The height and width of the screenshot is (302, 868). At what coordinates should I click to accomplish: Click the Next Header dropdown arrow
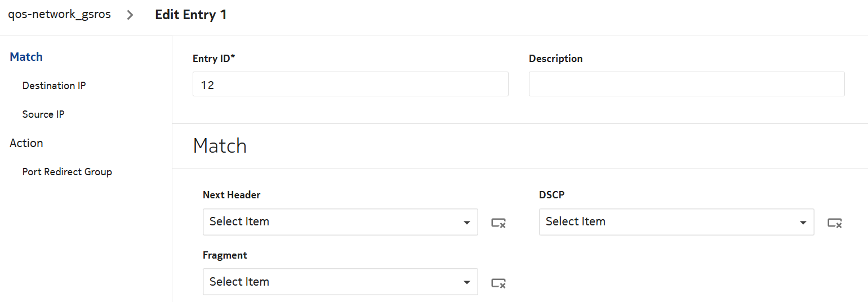coord(466,223)
